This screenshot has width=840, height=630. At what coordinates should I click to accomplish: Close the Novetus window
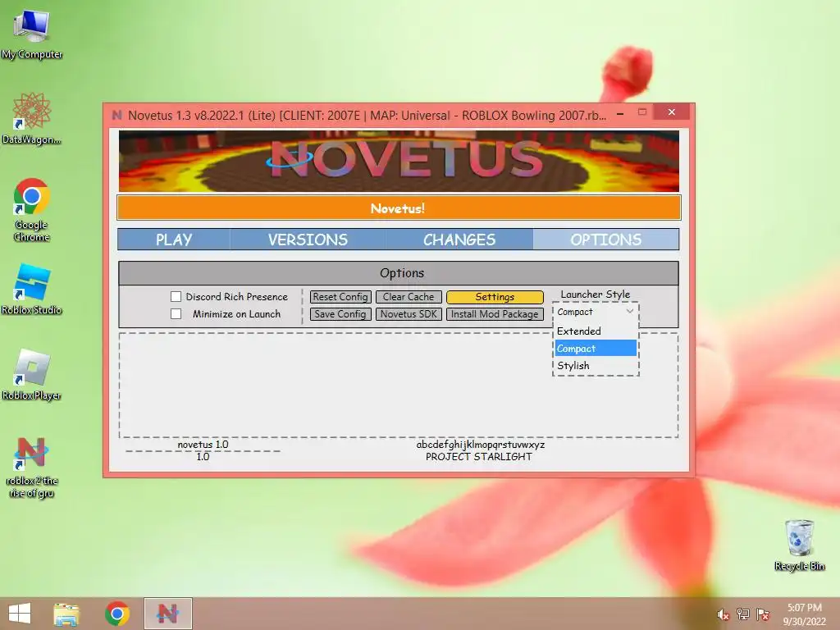pyautogui.click(x=671, y=112)
